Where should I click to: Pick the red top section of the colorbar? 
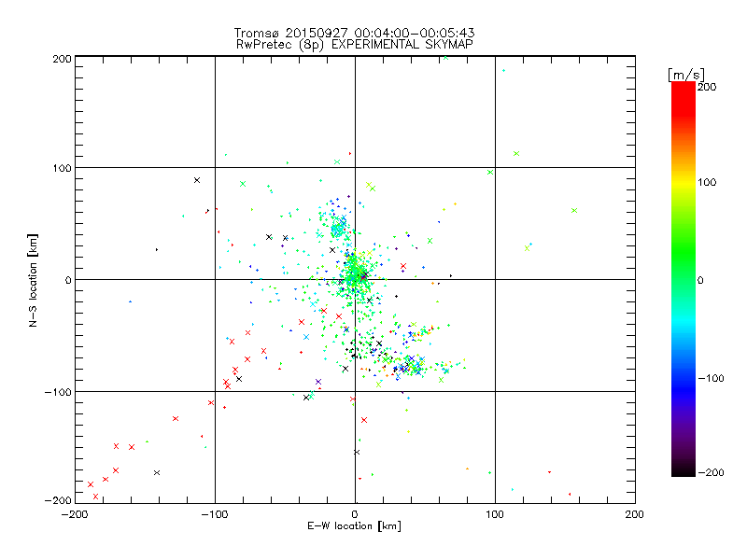(684, 98)
